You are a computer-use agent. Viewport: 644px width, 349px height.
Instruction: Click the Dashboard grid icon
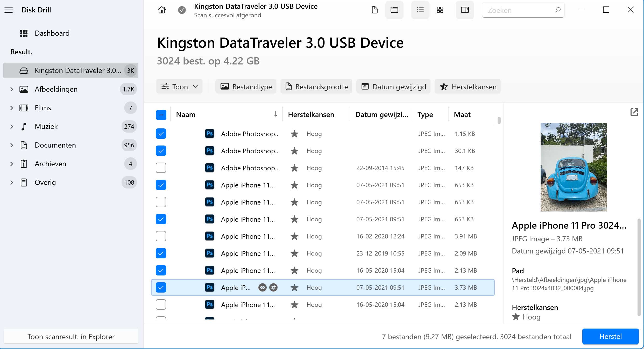(x=24, y=33)
